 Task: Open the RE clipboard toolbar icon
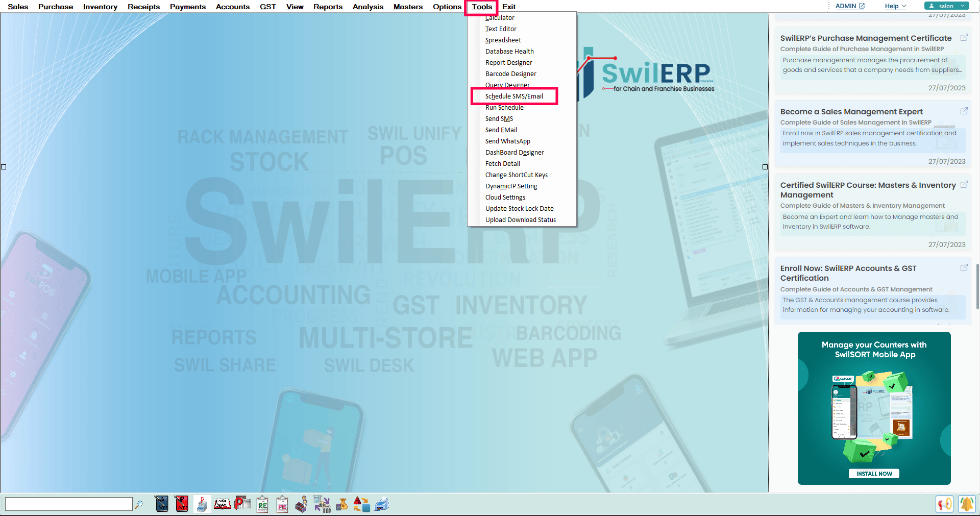pos(262,504)
